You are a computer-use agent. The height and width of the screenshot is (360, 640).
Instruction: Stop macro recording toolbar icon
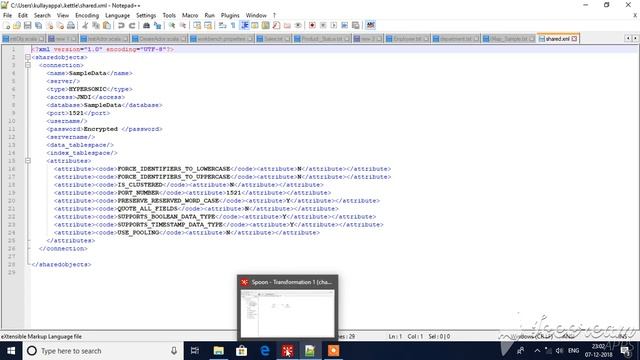tap(323, 25)
